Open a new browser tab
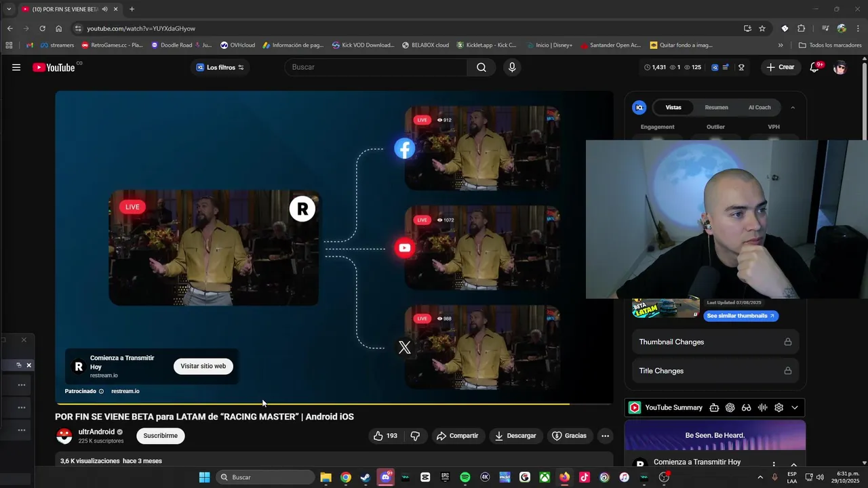The height and width of the screenshot is (488, 868). (132, 9)
